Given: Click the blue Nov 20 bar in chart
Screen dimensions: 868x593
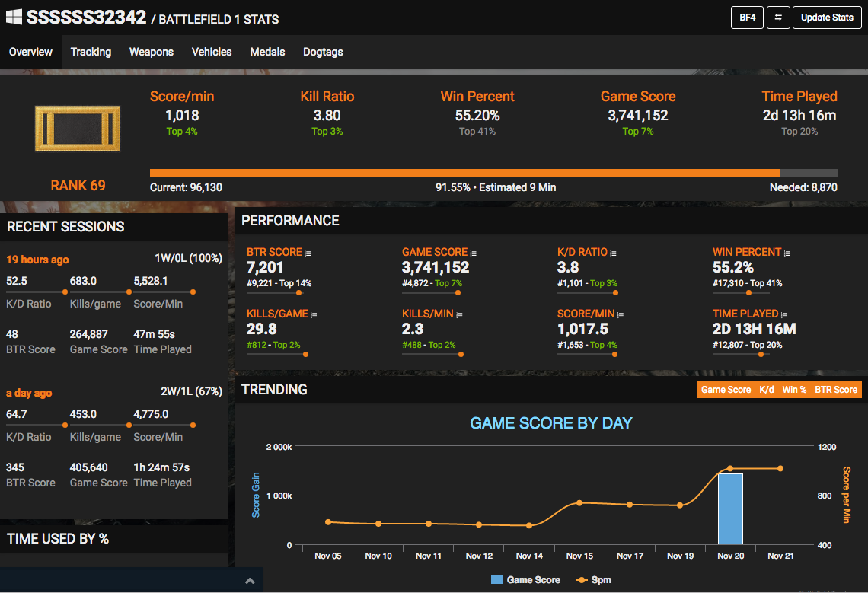Looking at the screenshot, I should coord(730,509).
